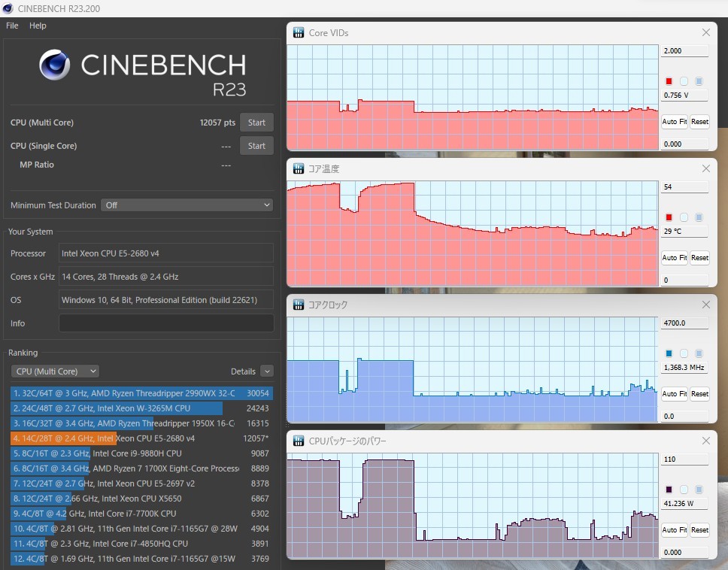This screenshot has height=570, width=728.
Task: Select the i7-1165G7 @ 28W ranking row
Action: 141,529
